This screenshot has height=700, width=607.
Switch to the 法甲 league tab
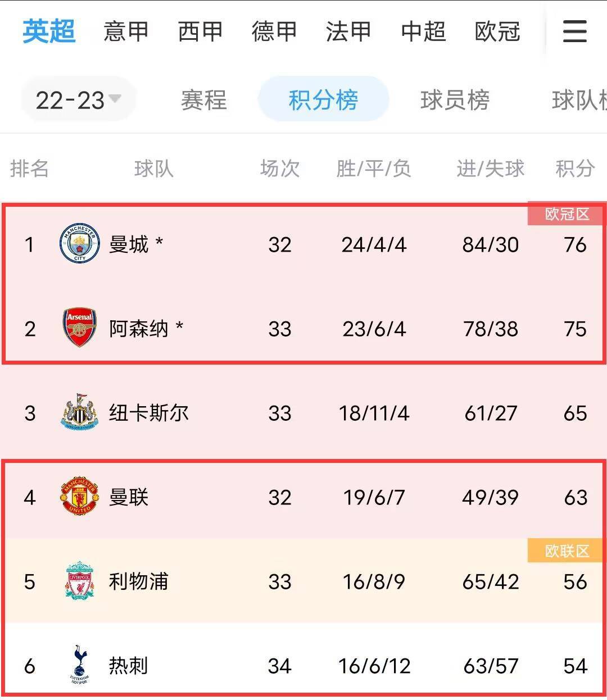(348, 31)
